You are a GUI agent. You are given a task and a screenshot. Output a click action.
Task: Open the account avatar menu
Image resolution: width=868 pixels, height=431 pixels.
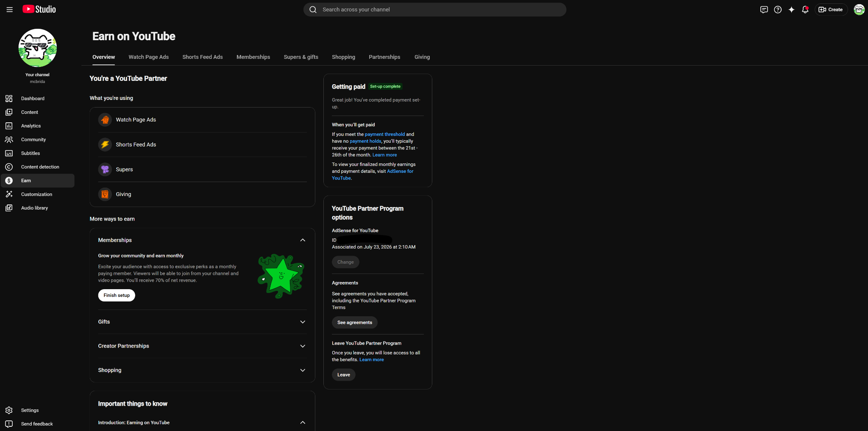[859, 9]
